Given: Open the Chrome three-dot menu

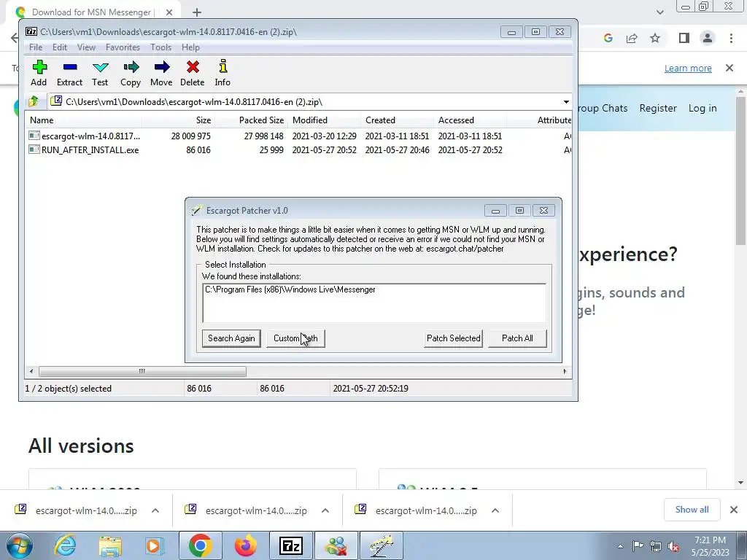Looking at the screenshot, I should (731, 38).
